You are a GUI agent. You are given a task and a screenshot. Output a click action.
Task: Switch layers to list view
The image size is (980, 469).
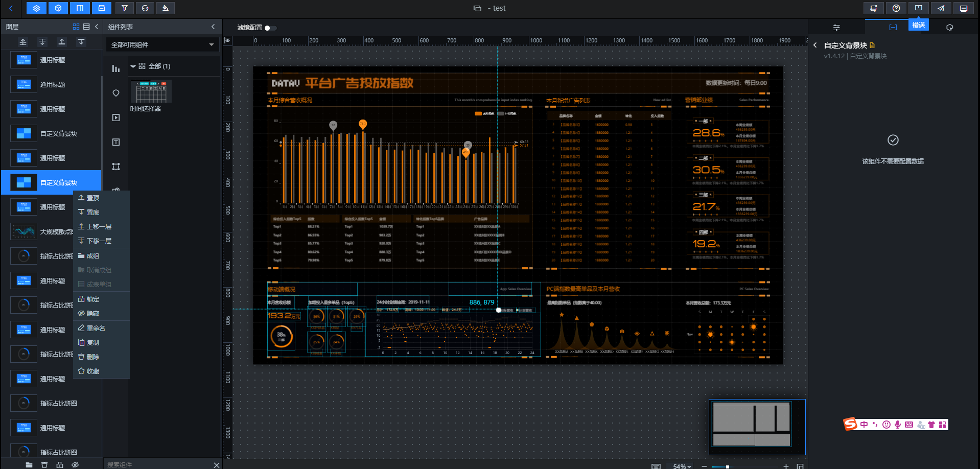[x=86, y=27]
